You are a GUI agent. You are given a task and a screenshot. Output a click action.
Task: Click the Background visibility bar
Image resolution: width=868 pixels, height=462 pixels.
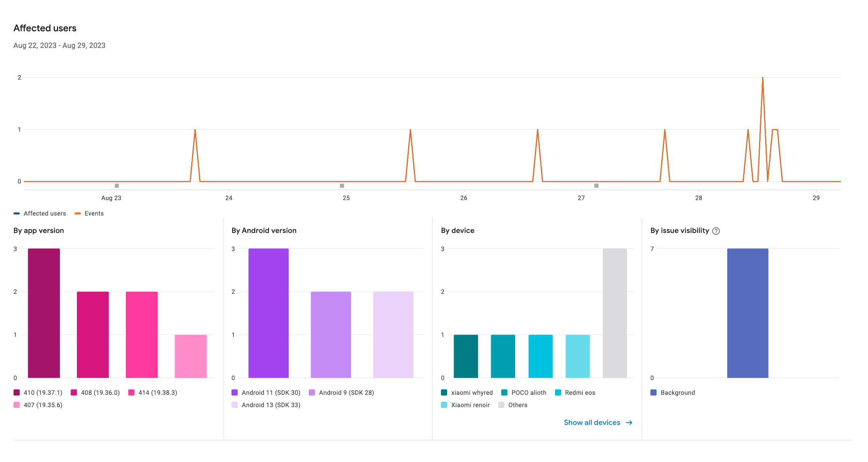click(747, 313)
